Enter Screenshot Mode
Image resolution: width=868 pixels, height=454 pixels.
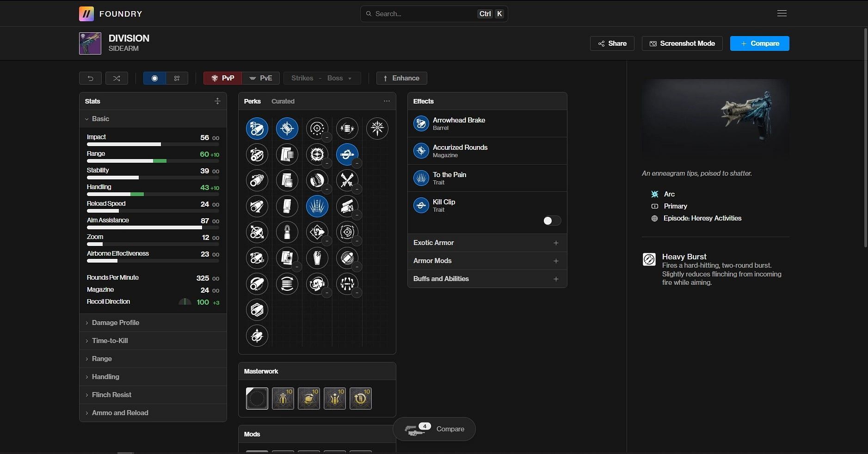(682, 43)
